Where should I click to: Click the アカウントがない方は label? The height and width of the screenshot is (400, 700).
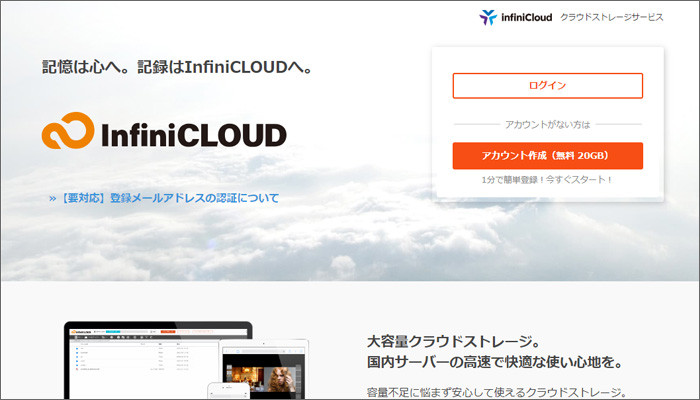tap(547, 125)
